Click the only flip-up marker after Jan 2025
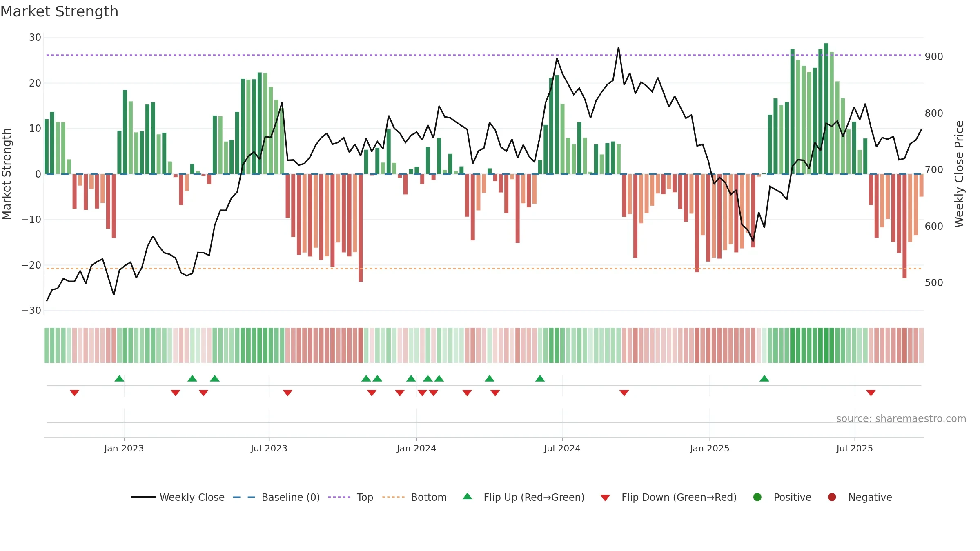980x551 pixels. [764, 378]
